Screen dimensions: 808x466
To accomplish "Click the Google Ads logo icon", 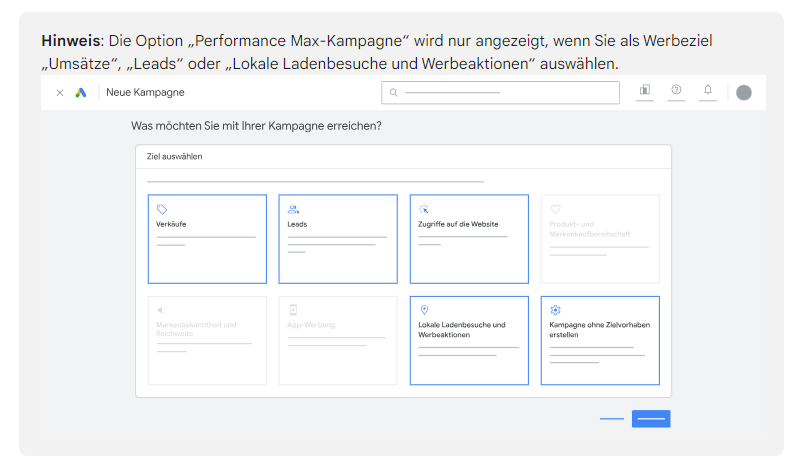I will (81, 93).
